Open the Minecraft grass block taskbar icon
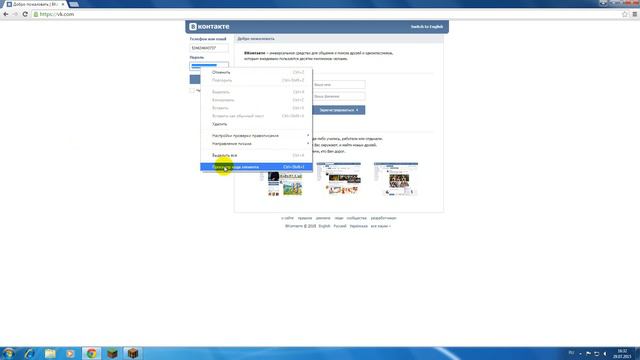640x360 pixels. (112, 353)
